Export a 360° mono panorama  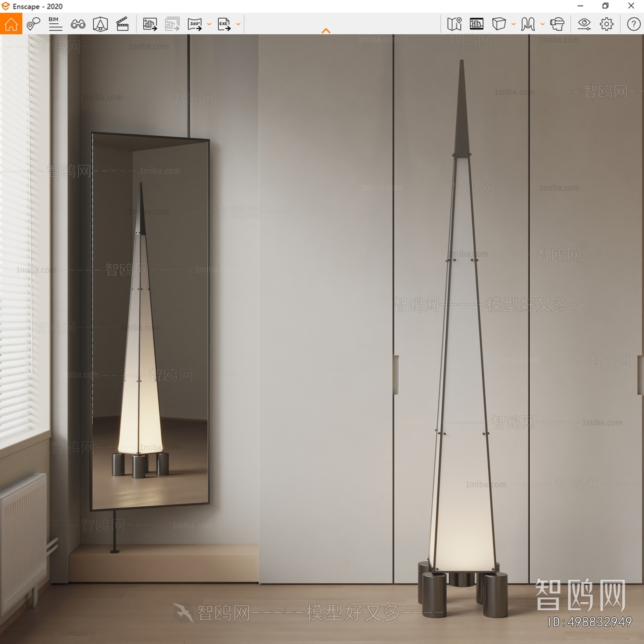tap(195, 24)
